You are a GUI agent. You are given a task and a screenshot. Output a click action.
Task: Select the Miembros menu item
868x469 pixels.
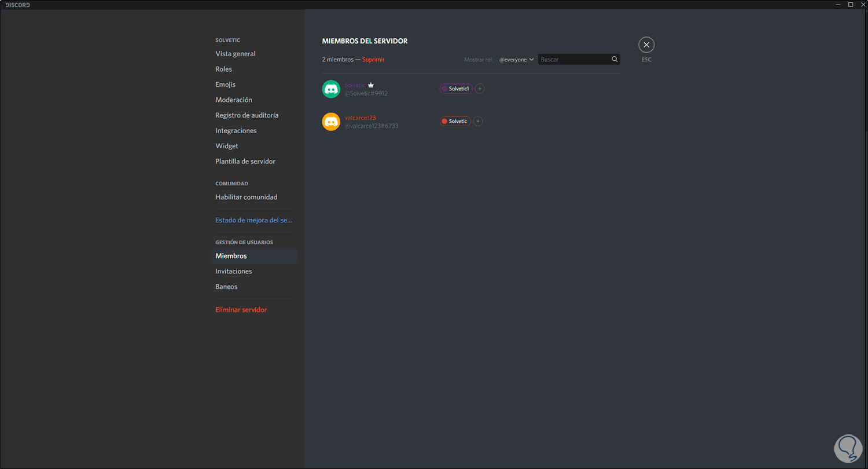point(254,256)
